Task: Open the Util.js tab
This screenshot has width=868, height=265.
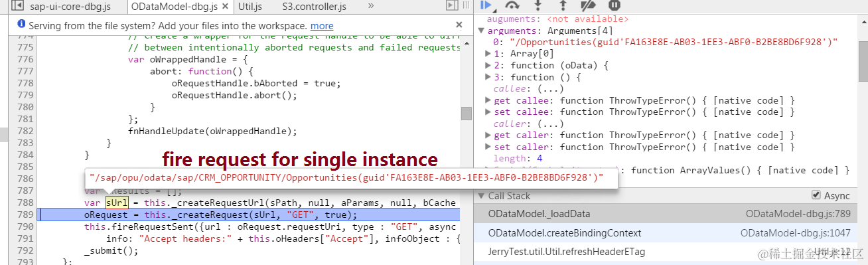Action: tap(250, 7)
